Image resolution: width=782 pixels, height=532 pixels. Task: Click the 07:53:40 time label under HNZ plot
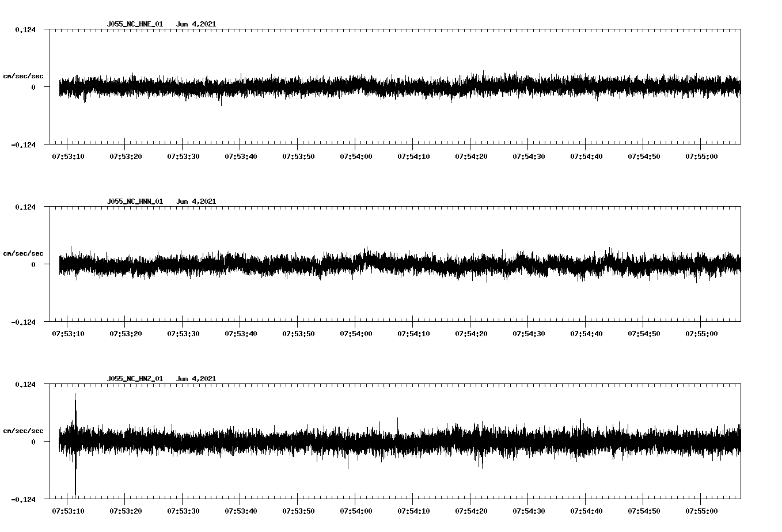tap(241, 511)
